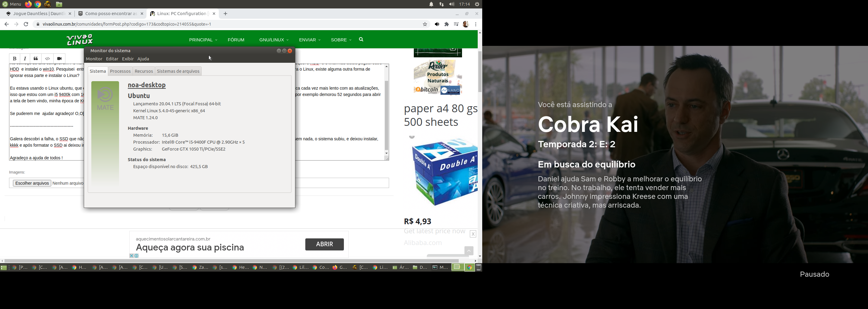Open the Chrome profile avatar
Screen dimensions: 868x309
click(466, 24)
